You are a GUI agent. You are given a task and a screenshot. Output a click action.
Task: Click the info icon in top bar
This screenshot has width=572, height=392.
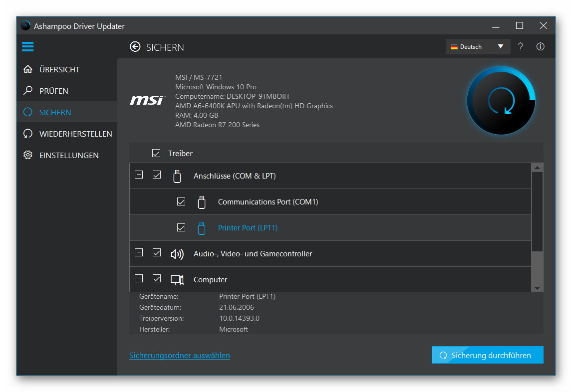[540, 46]
